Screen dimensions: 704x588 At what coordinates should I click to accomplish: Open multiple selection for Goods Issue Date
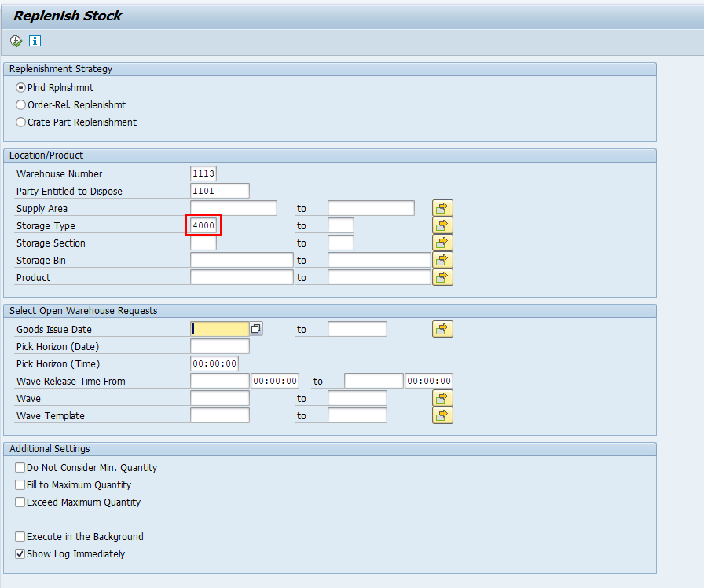click(x=442, y=329)
